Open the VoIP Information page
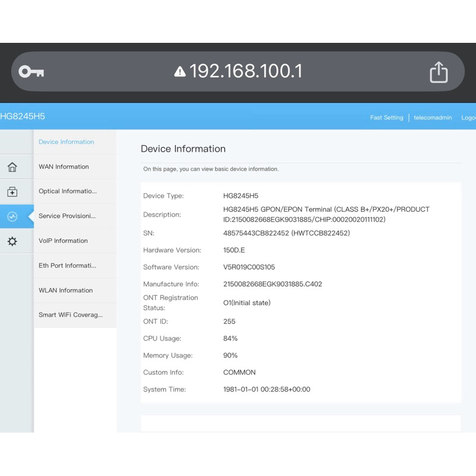This screenshot has height=476, width=476. coord(63,241)
